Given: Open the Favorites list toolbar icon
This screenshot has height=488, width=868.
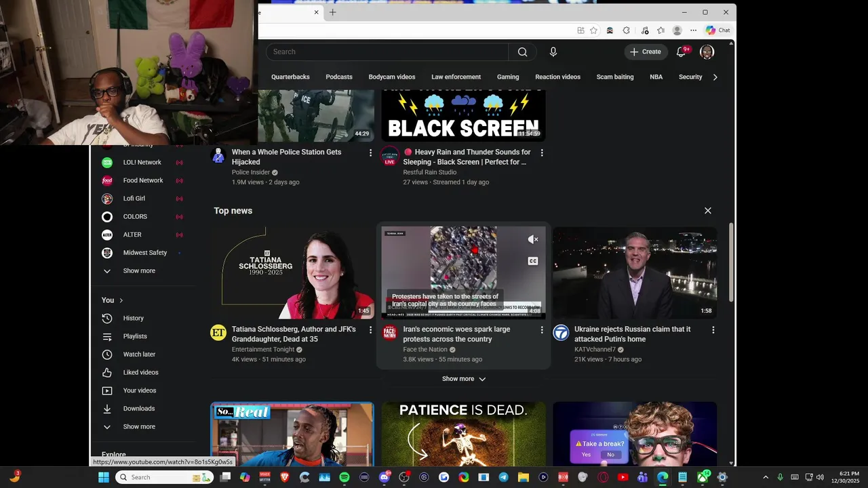Looking at the screenshot, I should pyautogui.click(x=660, y=30).
